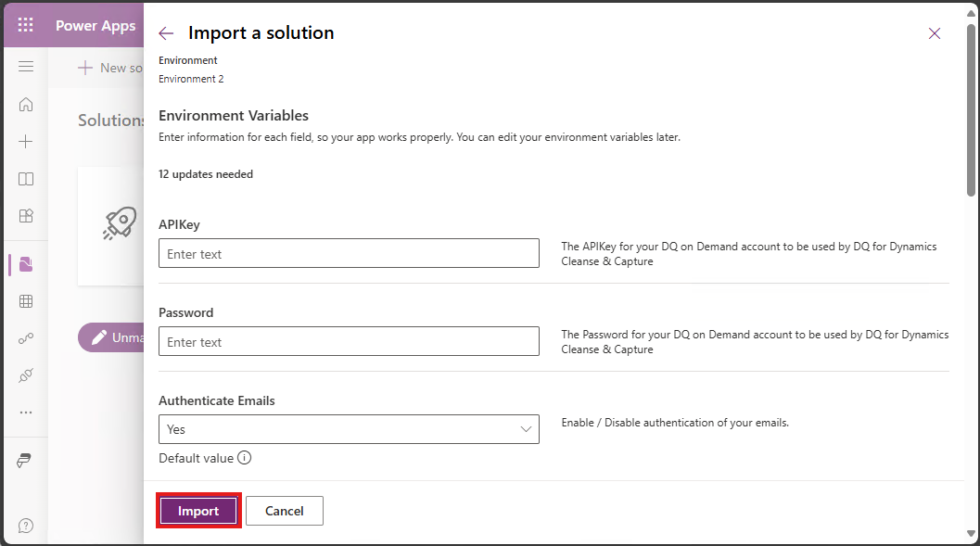This screenshot has height=546, width=980.
Task: Toggle the hamburger navigation menu
Action: (x=26, y=66)
